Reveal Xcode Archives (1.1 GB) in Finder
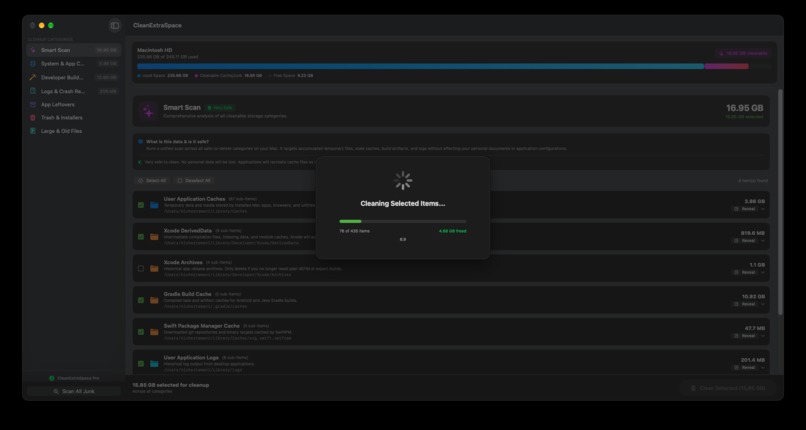806x430 pixels. (744, 272)
